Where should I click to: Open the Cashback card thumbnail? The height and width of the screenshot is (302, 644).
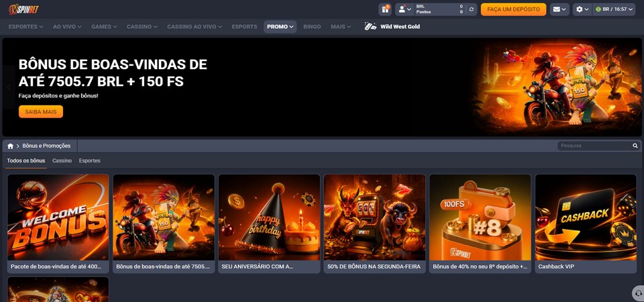pos(586,217)
